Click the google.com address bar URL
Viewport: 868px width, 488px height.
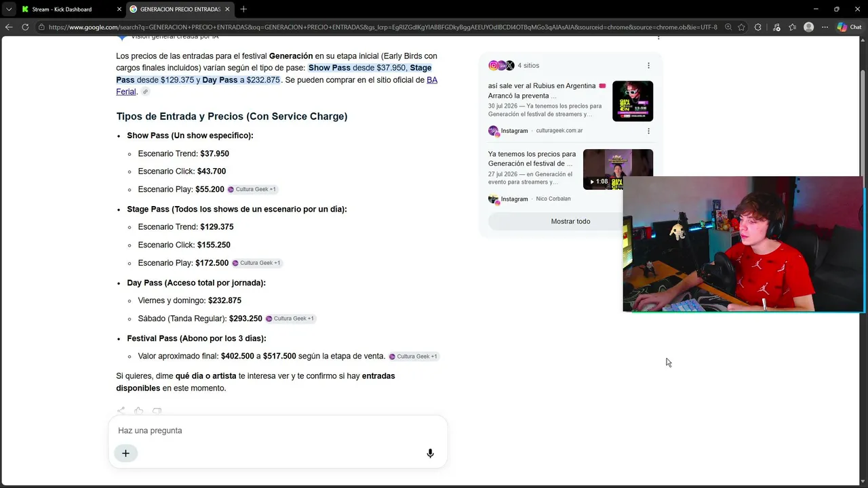coord(382,27)
